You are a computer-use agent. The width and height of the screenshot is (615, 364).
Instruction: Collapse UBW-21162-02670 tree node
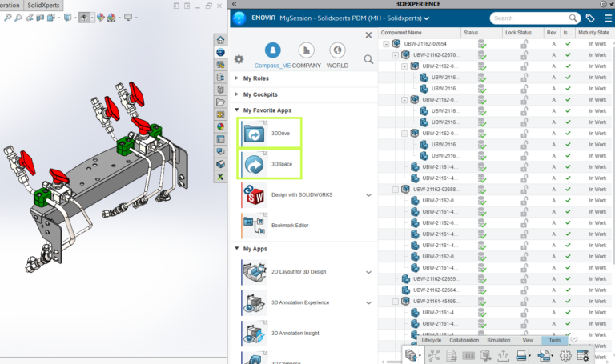coord(396,55)
